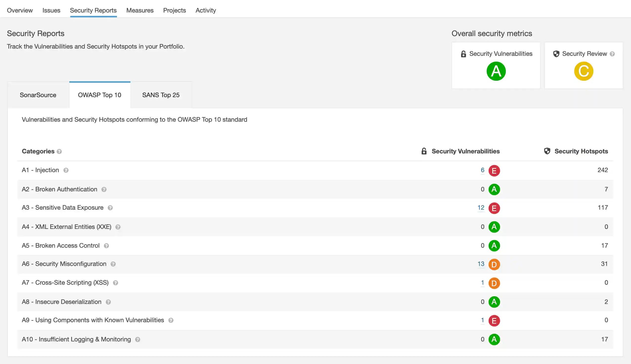Click the 1 link for A9 - Known Vulnerabilities

click(x=482, y=320)
